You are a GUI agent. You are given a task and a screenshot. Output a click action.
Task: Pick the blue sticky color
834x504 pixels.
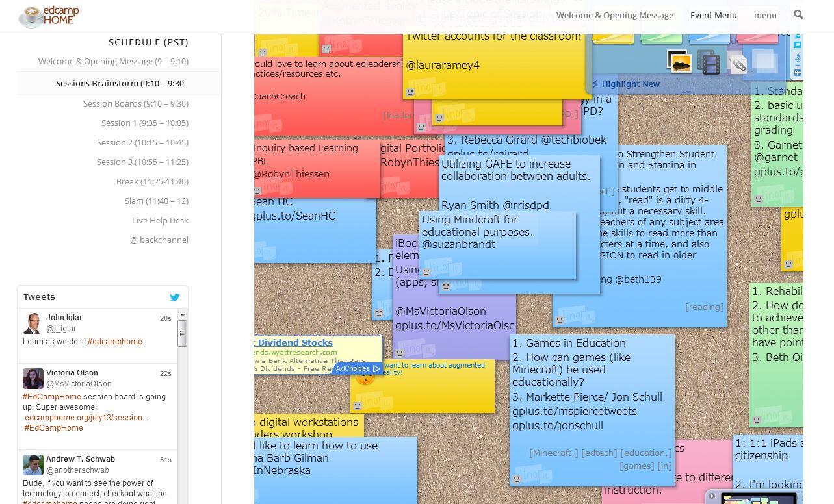[x=709, y=38]
